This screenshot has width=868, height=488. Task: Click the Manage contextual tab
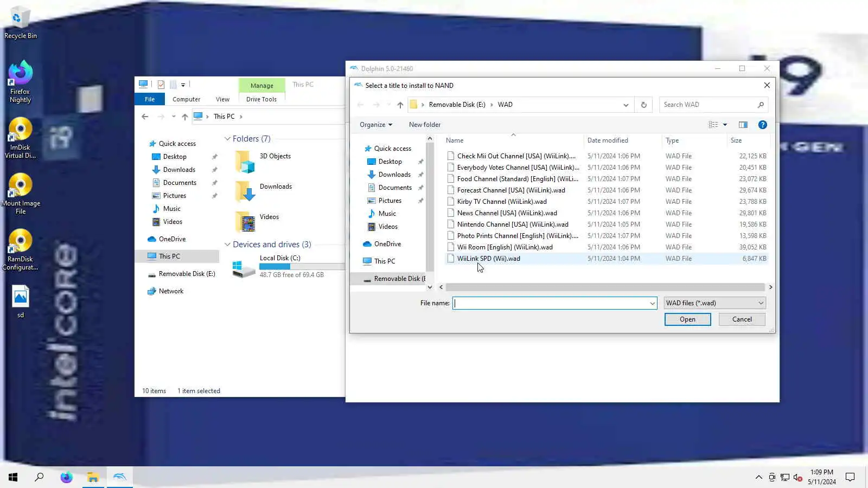point(261,85)
